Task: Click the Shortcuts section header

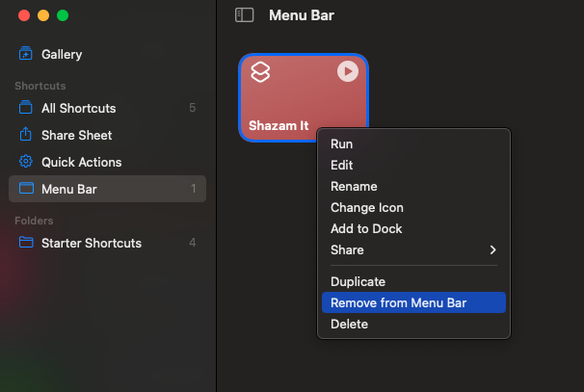Action: [40, 86]
